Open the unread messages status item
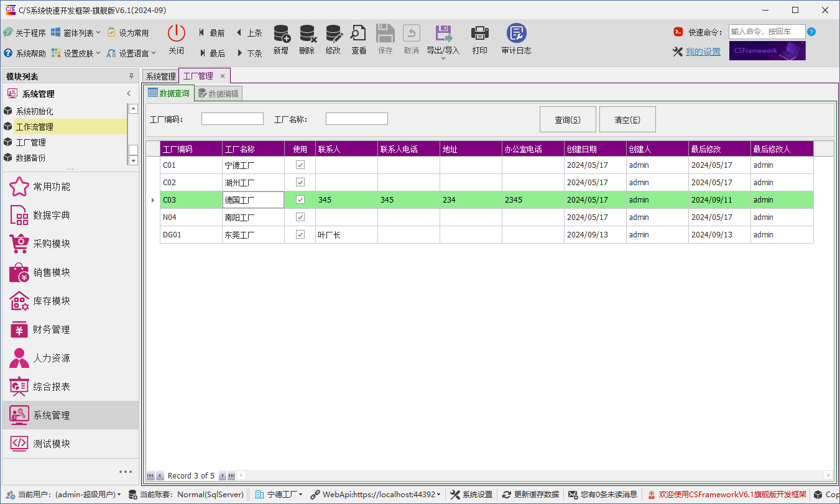Image resolution: width=840 pixels, height=504 pixels. 602,495
